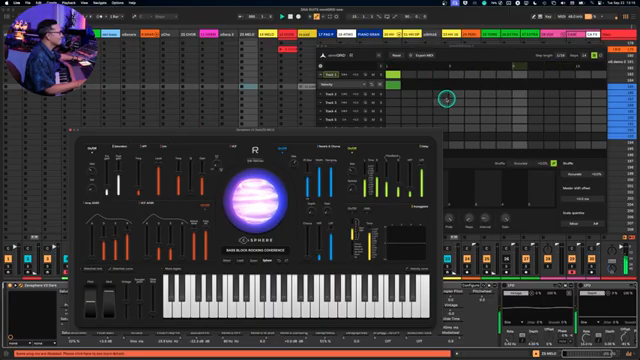Toggle the orange automation arm button

(x=316, y=17)
